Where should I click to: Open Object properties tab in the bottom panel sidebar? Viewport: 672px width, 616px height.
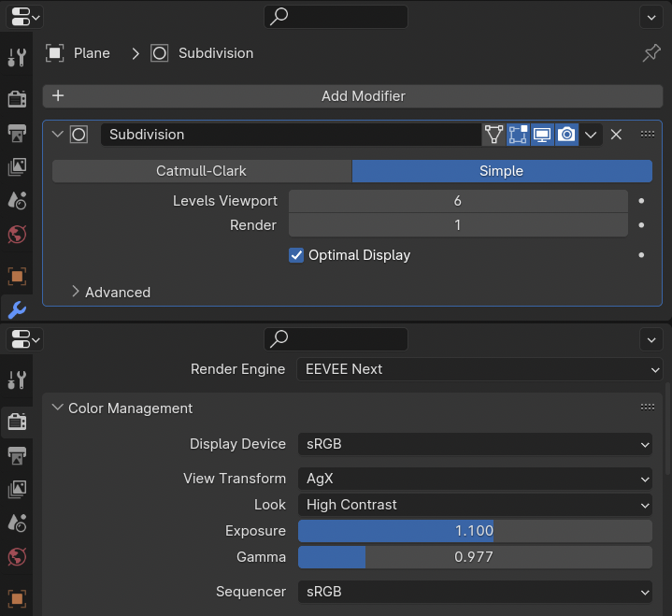[x=17, y=598]
